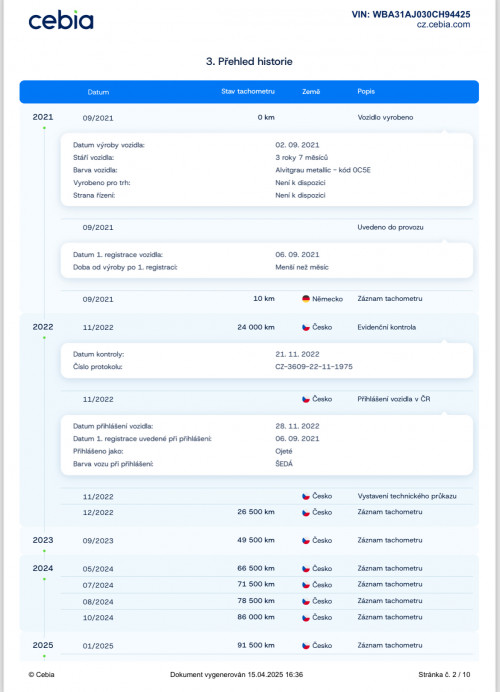
Task: Click the Cebia logo
Action: (61, 20)
